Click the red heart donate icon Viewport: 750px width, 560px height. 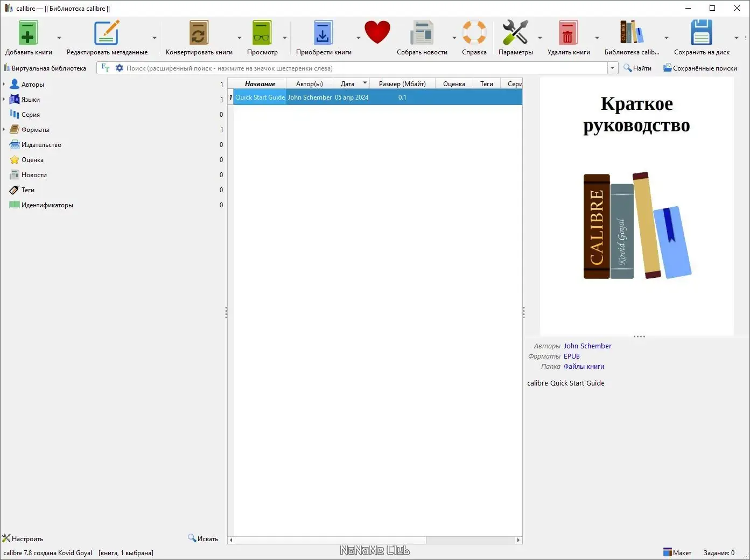coord(377,32)
